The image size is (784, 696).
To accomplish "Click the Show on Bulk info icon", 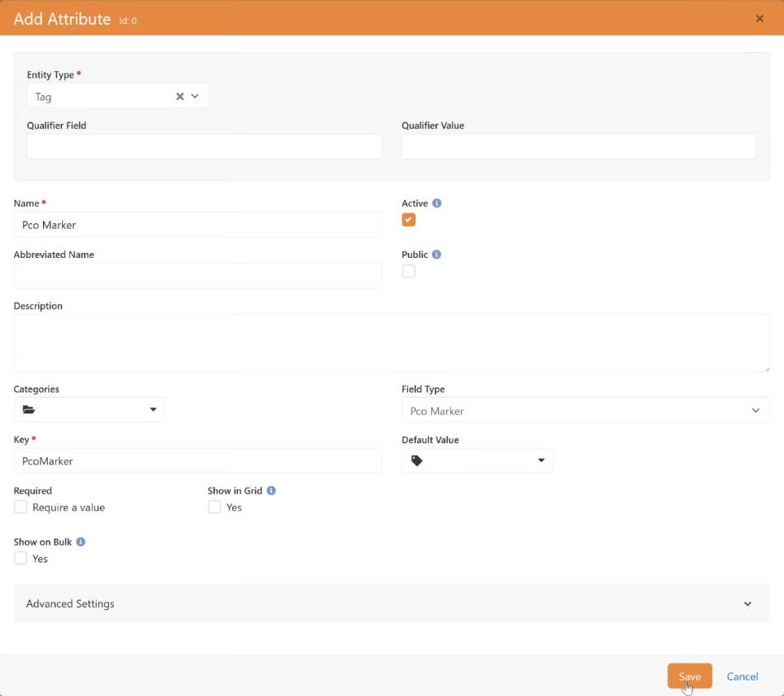I will point(81,542).
